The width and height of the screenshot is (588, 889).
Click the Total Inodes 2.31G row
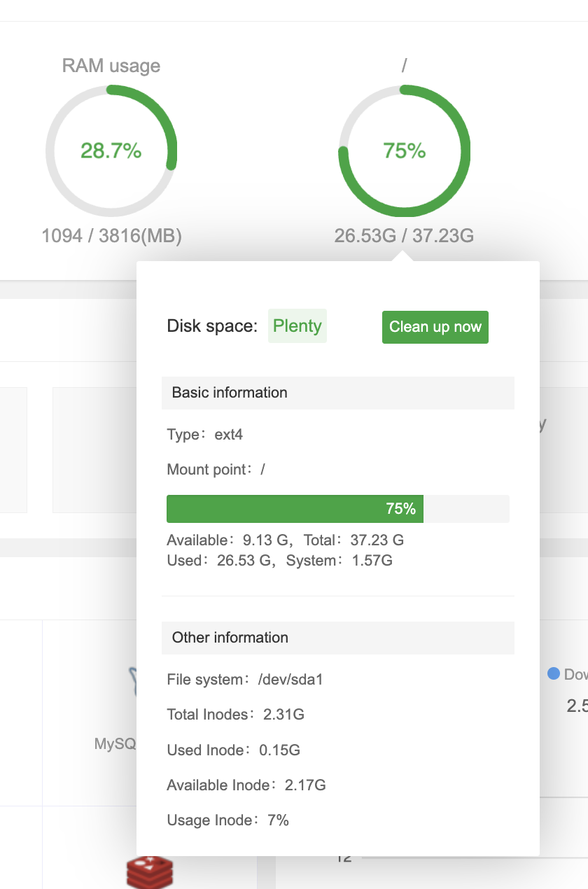point(236,715)
